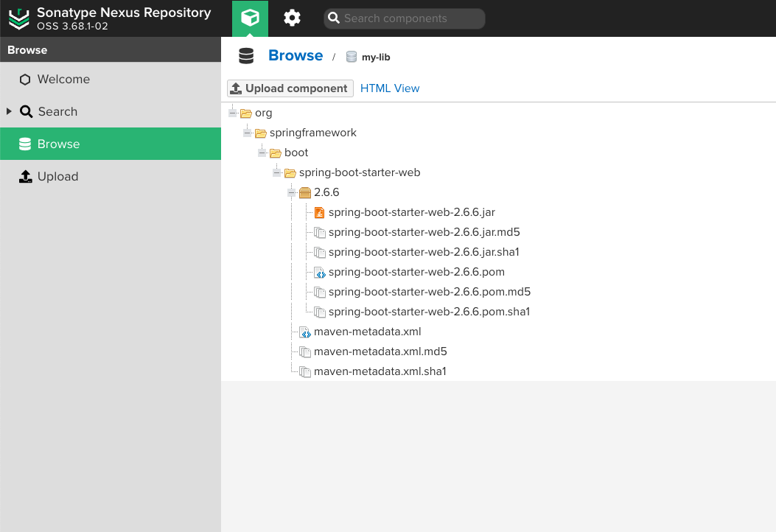This screenshot has height=532, width=776.
Task: Open the HTML View link
Action: tap(390, 88)
